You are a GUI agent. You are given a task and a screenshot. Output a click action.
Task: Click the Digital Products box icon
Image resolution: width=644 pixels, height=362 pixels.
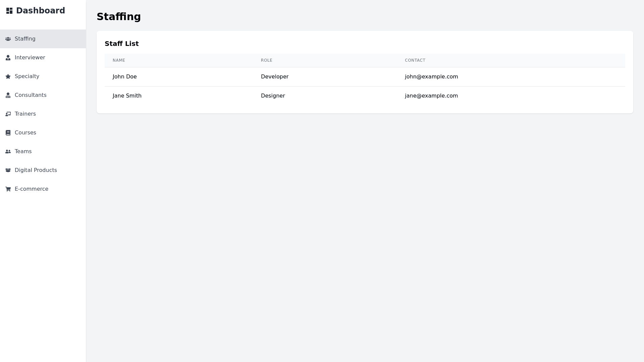pos(8,170)
